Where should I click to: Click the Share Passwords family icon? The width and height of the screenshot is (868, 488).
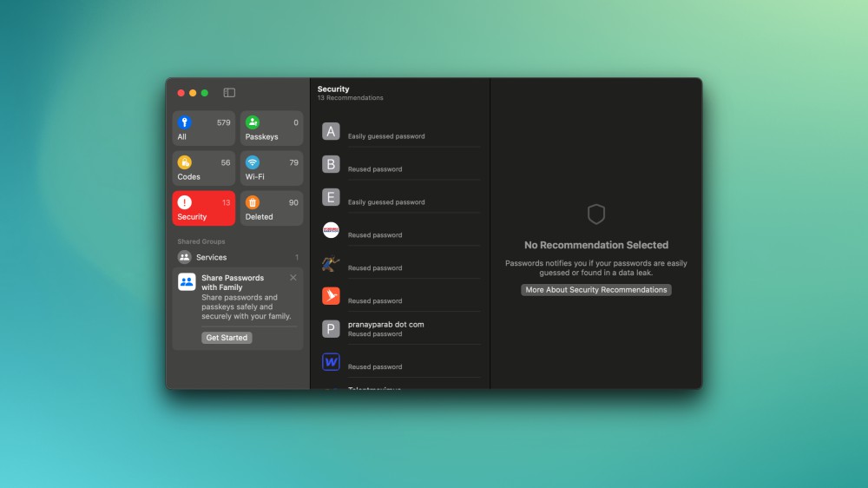[x=187, y=282]
